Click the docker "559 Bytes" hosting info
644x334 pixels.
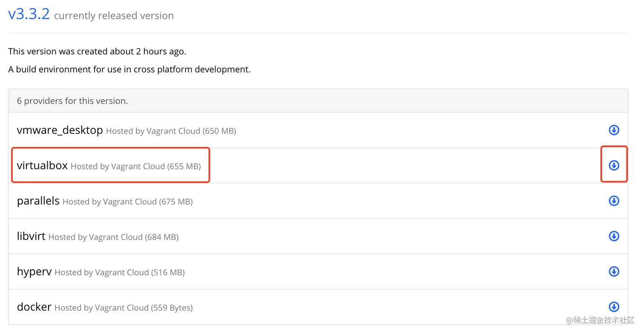pos(124,308)
